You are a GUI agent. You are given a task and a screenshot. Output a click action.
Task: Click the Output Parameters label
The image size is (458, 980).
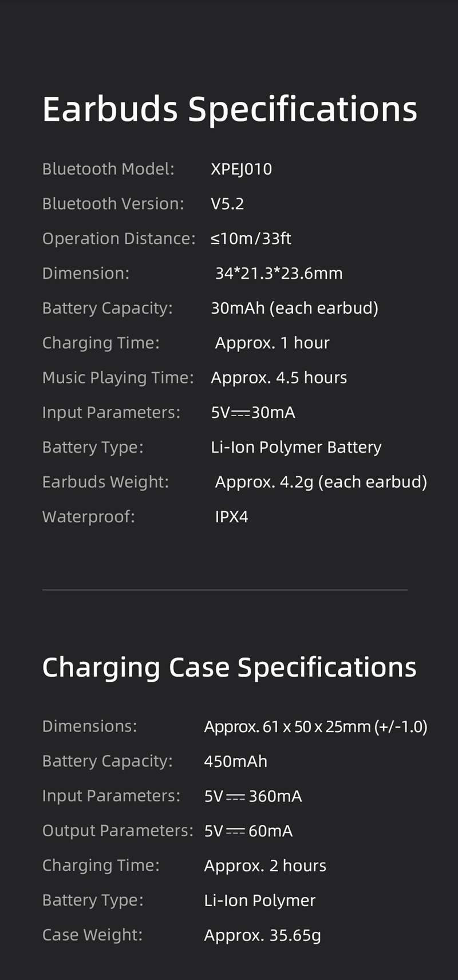tap(118, 831)
